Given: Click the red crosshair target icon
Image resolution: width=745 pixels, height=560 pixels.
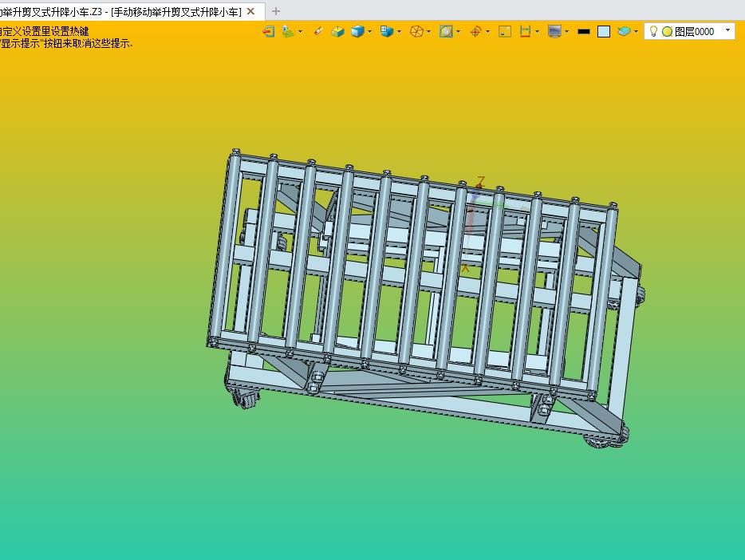Looking at the screenshot, I should 475,31.
